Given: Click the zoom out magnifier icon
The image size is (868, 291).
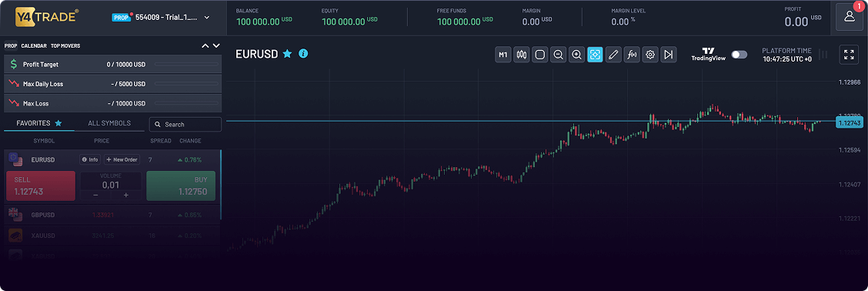Looking at the screenshot, I should 559,55.
